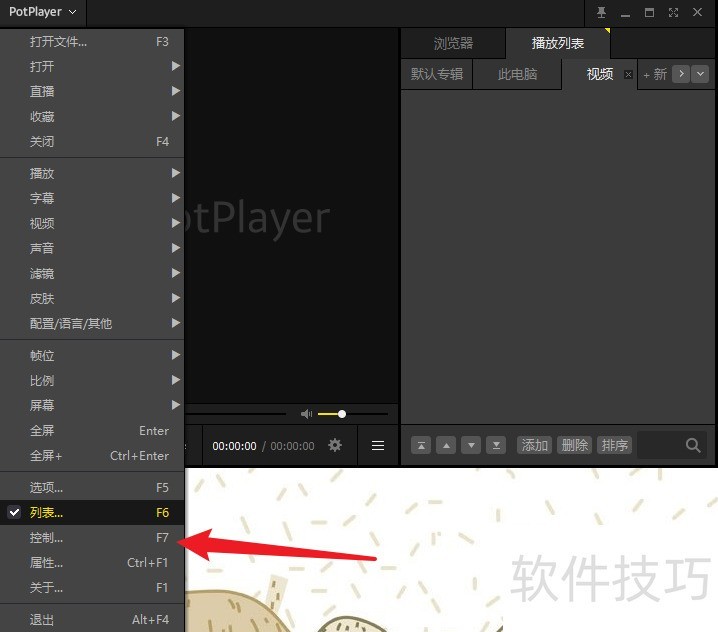The width and height of the screenshot is (718, 632).
Task: Select 控制... from the menu
Action: 92,538
